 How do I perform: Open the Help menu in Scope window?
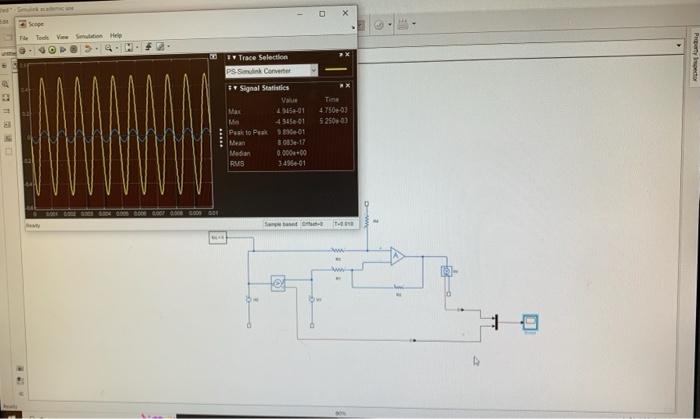click(x=116, y=35)
